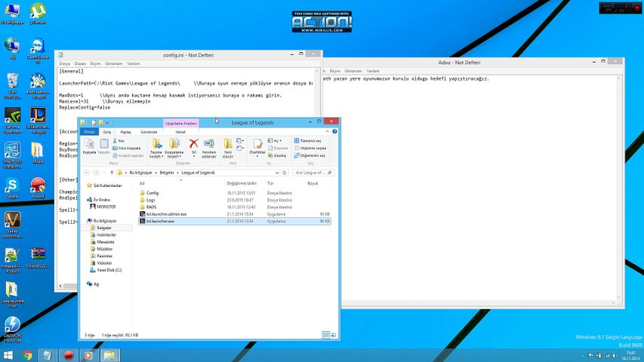This screenshot has width=644, height=362.
Task: Click the Windows Start button
Action: pyautogui.click(x=8, y=355)
